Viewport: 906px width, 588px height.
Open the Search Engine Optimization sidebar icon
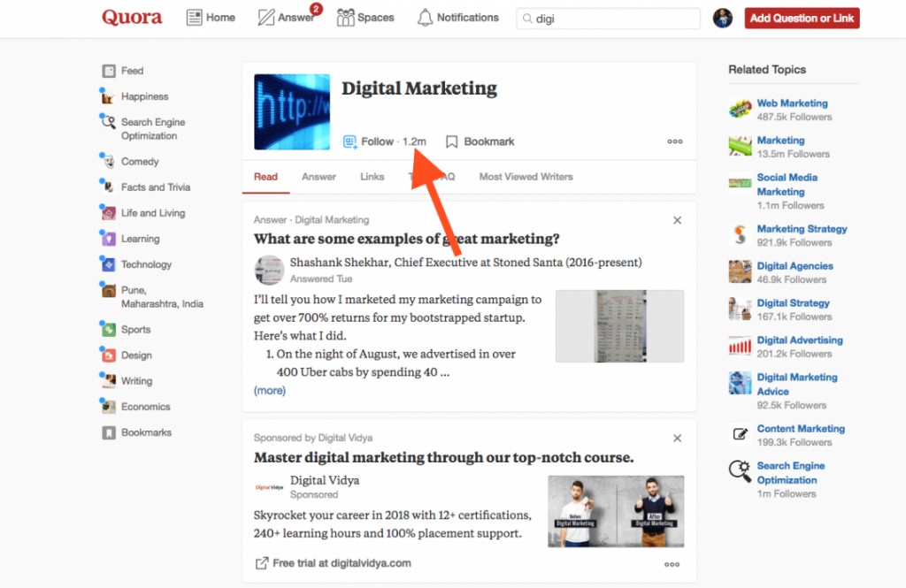pos(108,122)
